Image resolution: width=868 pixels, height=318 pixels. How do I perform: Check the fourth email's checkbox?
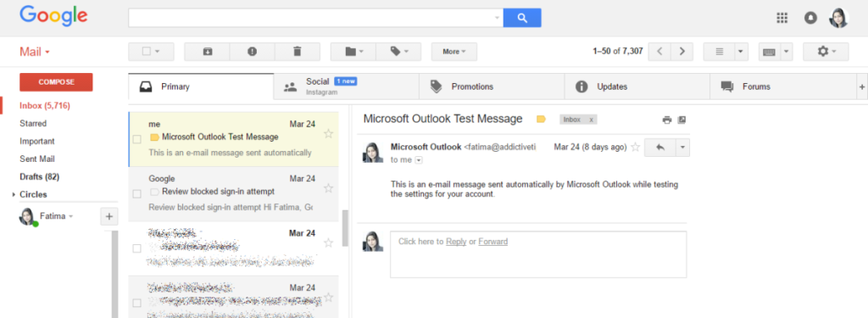click(x=136, y=303)
